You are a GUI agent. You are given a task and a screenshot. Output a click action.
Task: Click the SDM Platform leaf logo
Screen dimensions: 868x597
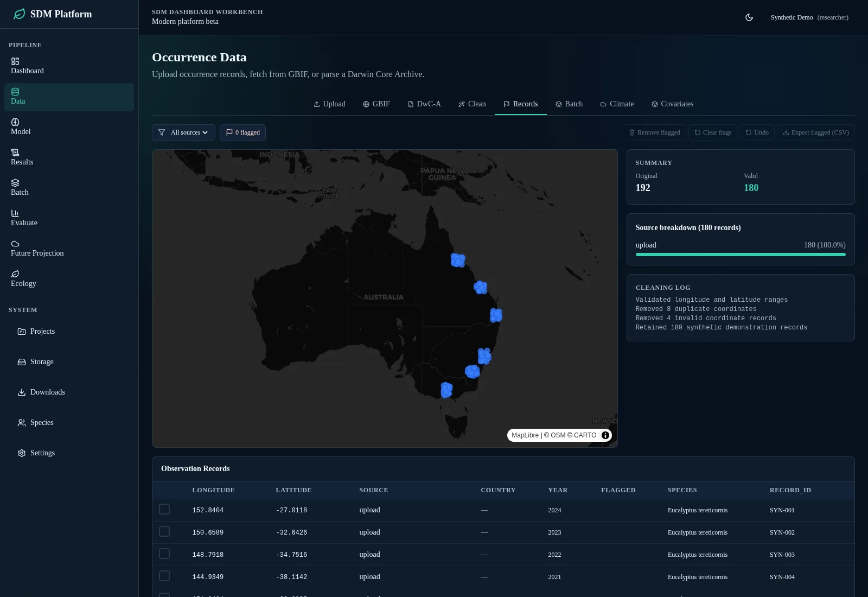20,14
